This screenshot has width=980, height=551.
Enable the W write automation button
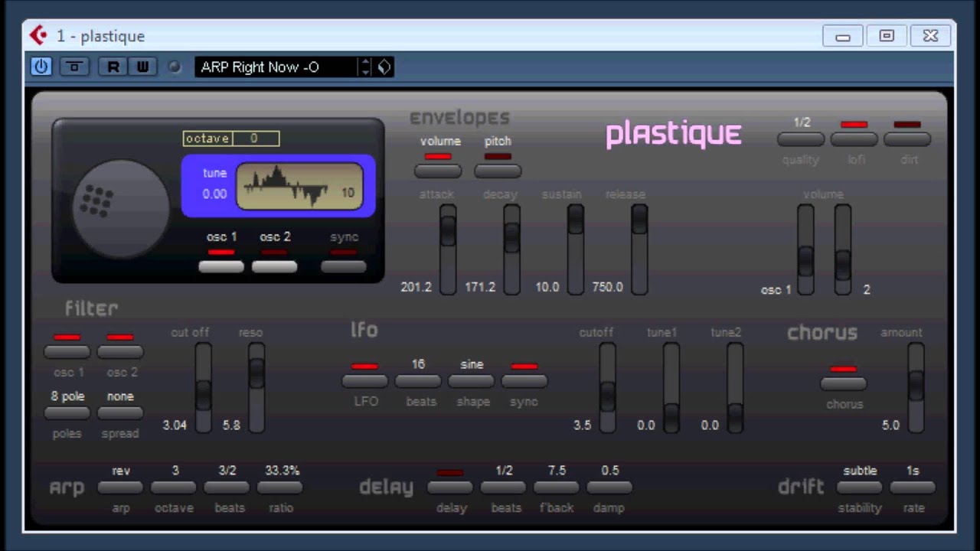pos(142,67)
